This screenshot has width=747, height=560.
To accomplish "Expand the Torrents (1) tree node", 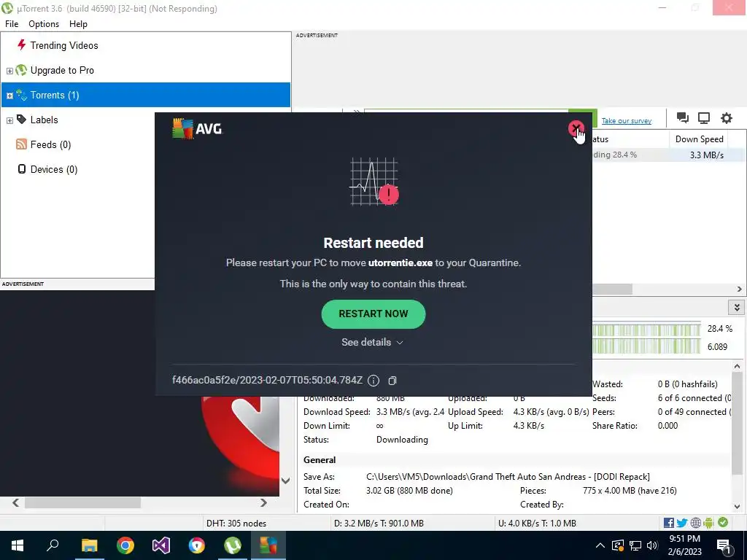I will [x=9, y=96].
